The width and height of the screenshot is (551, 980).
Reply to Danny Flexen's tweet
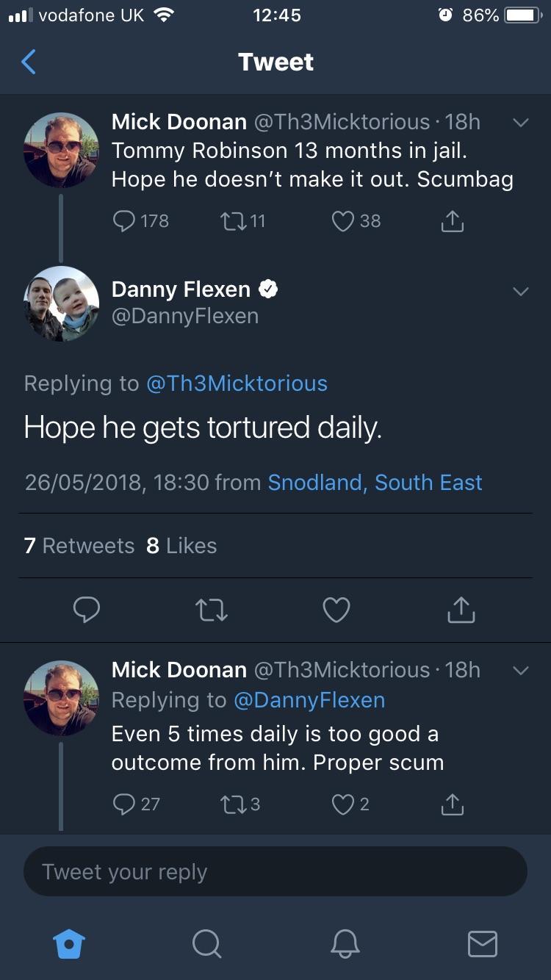pyautogui.click(x=87, y=610)
